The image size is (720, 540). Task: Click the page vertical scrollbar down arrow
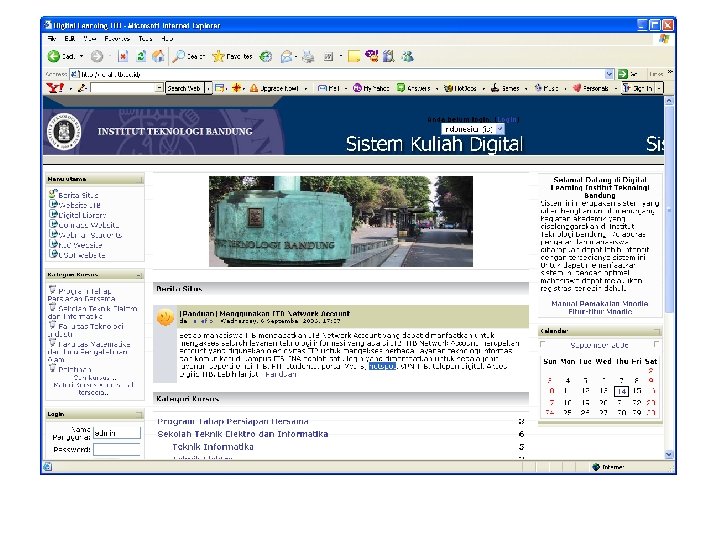669,455
